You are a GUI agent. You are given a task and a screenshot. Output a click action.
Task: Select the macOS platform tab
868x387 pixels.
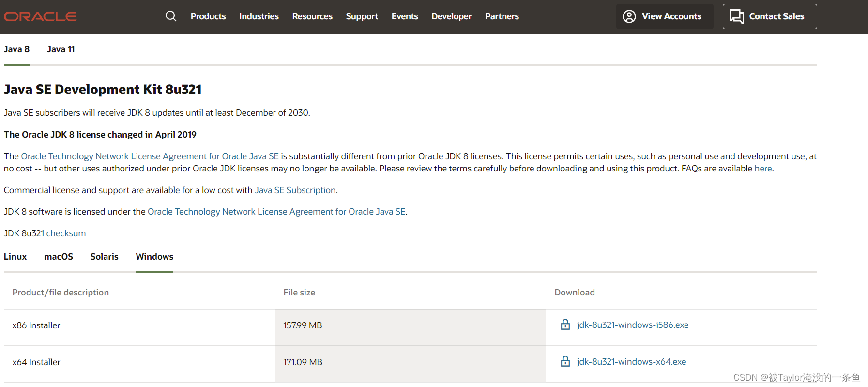[59, 257]
